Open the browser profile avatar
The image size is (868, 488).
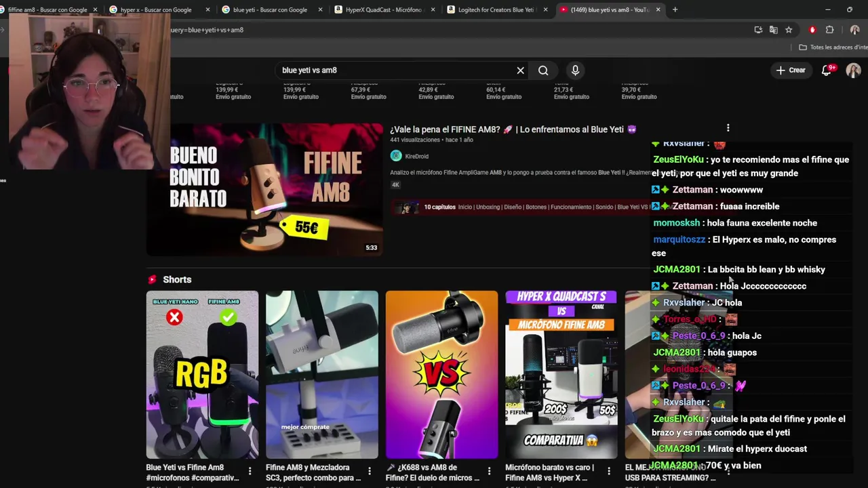coord(854,30)
